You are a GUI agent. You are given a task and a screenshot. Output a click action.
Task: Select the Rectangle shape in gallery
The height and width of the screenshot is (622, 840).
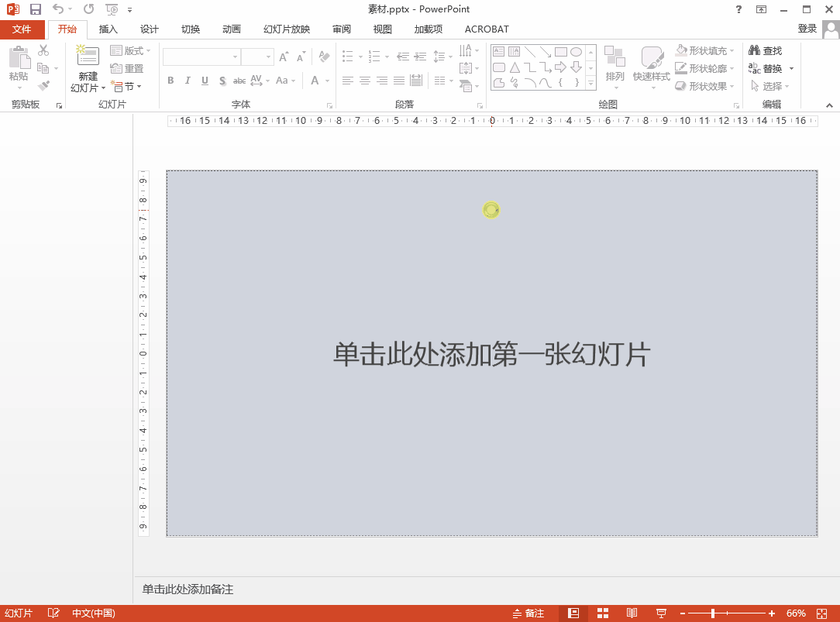pyautogui.click(x=561, y=51)
